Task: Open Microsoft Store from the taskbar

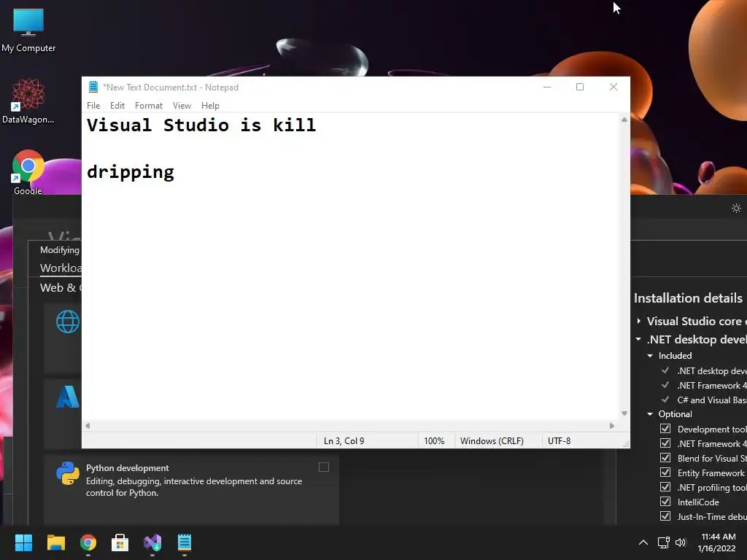Action: 120,542
